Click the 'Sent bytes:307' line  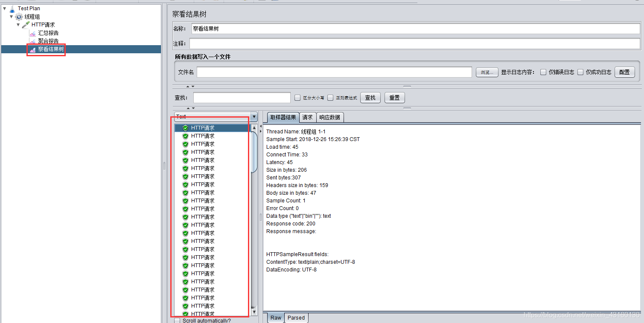pos(283,178)
